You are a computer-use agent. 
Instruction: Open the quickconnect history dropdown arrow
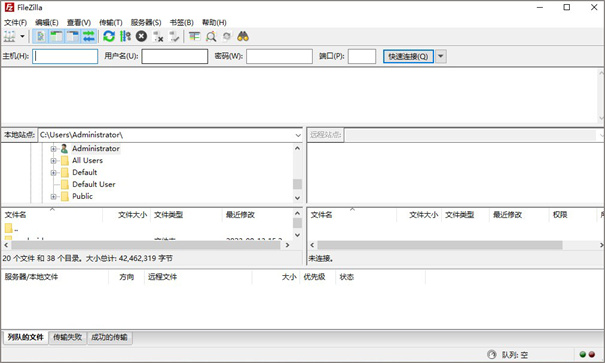pyautogui.click(x=441, y=56)
